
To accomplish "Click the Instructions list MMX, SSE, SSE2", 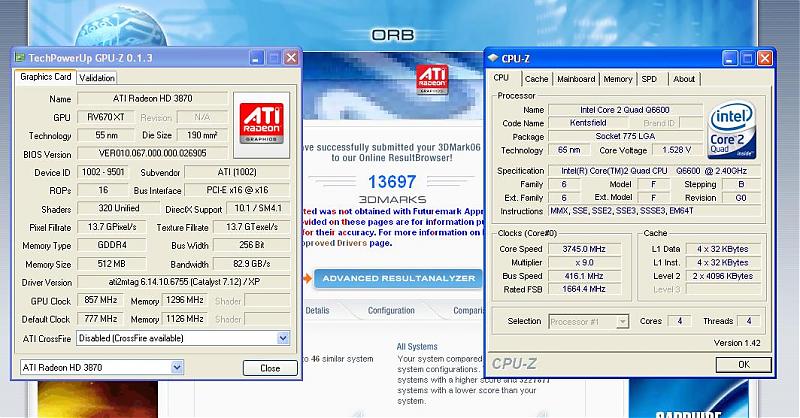I will (654, 211).
